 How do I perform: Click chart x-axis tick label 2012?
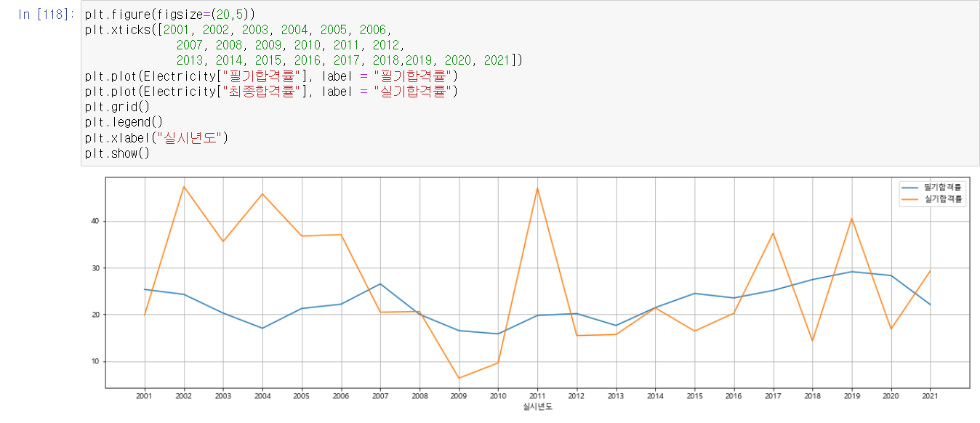click(x=577, y=396)
